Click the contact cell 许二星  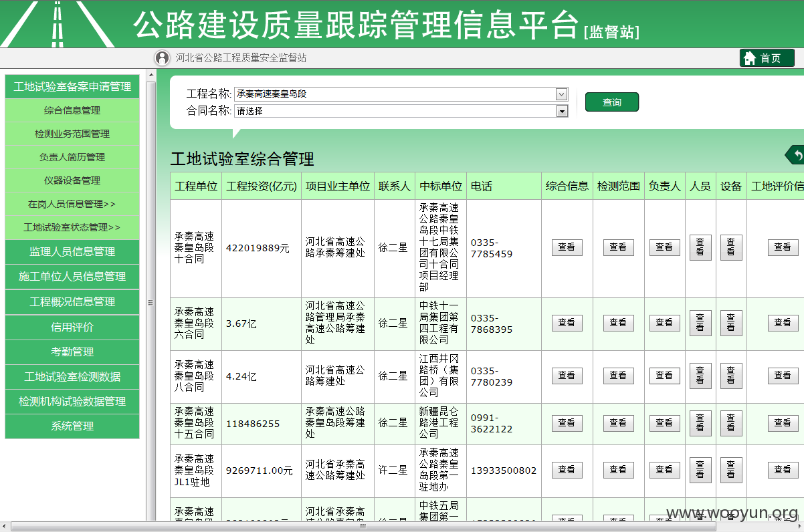(x=393, y=471)
